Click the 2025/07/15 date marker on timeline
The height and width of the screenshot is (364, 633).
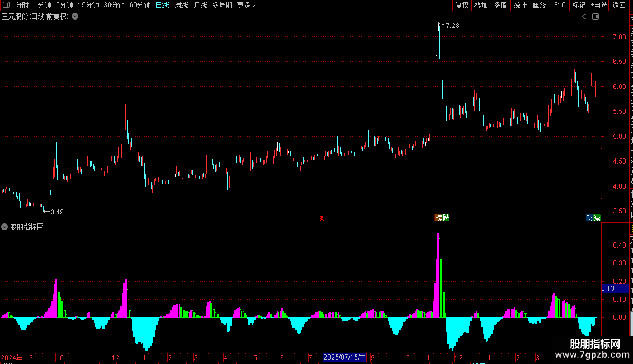click(345, 357)
